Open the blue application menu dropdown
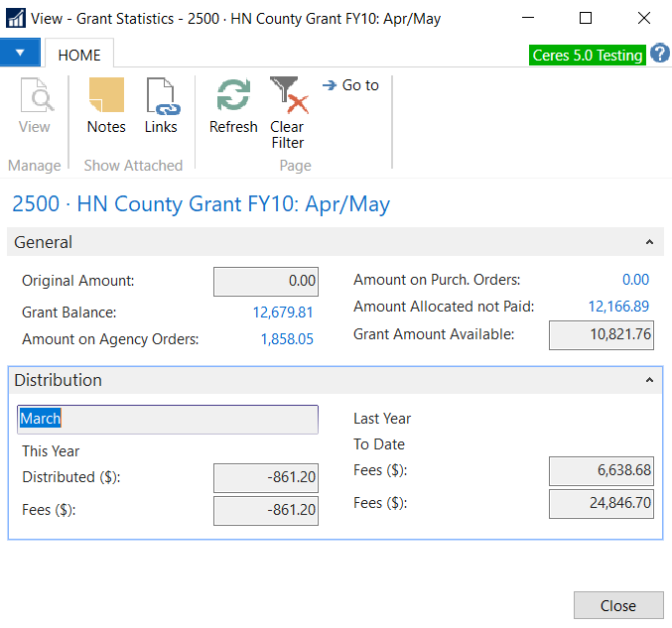Viewport: 672px width, 628px height. (x=20, y=54)
